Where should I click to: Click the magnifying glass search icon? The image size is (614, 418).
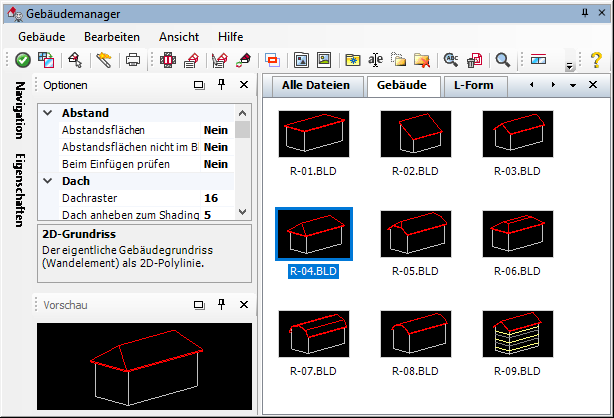tap(503, 60)
